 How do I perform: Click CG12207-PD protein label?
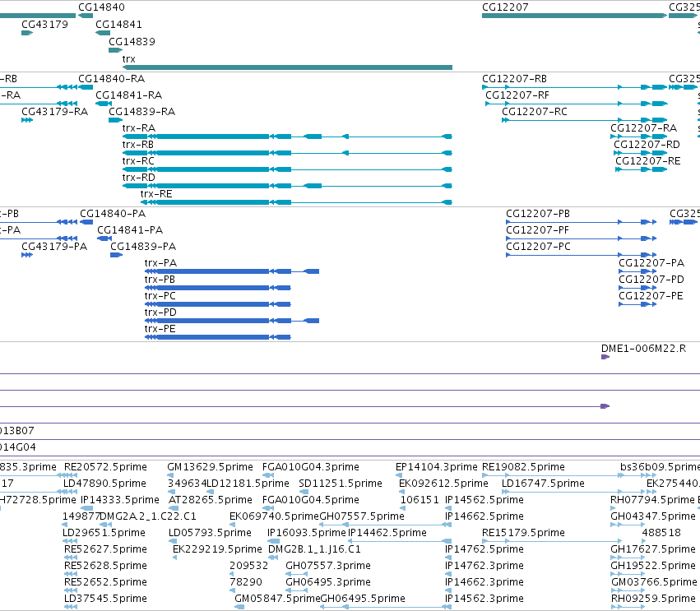651,280
